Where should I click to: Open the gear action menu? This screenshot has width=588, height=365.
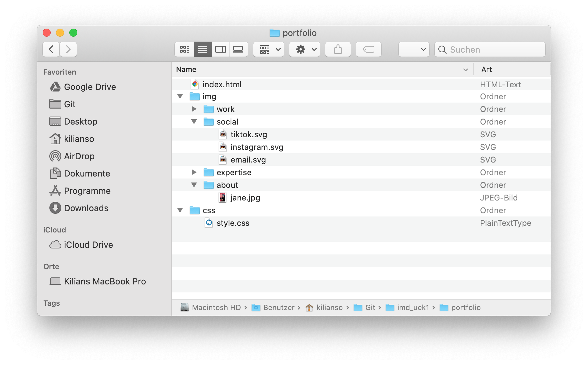tap(305, 49)
